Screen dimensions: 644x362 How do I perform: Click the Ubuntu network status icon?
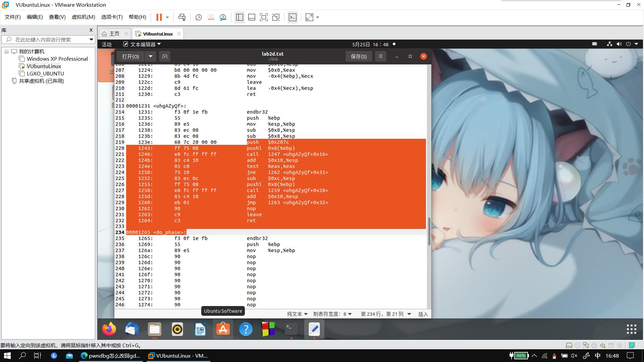pos(609,44)
